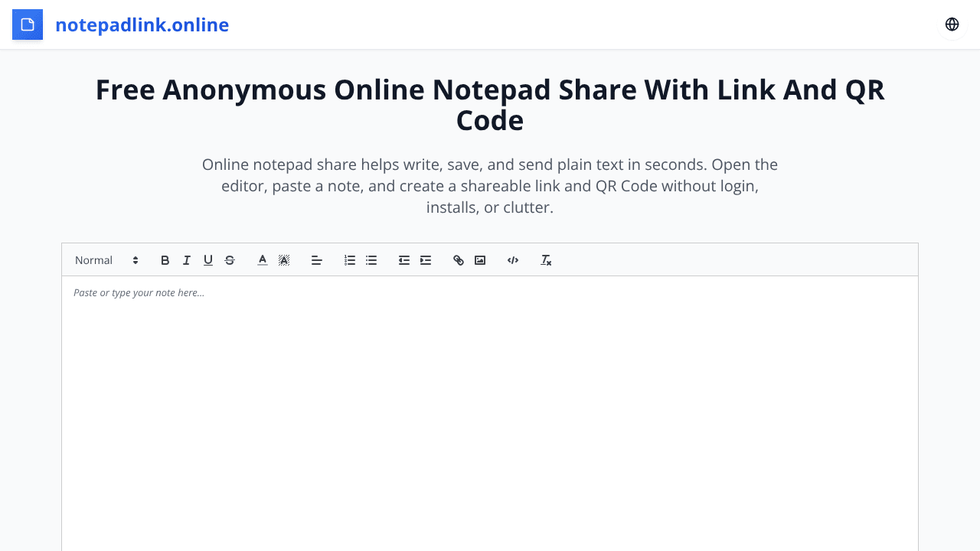
Task: Open the text color picker
Action: 262,260
